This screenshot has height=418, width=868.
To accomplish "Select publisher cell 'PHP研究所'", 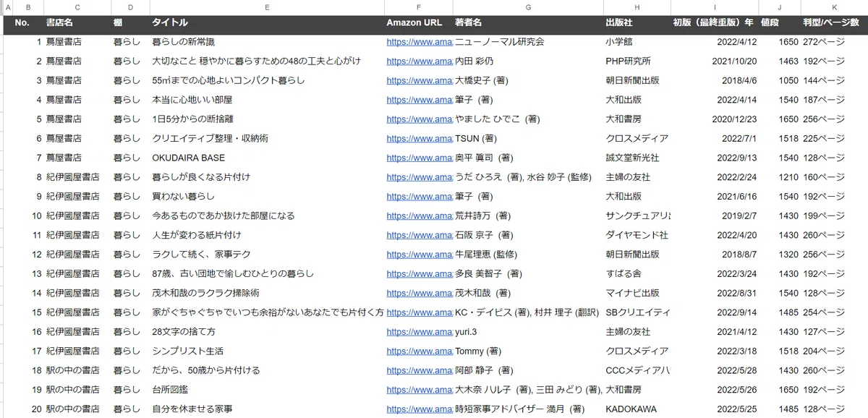I will point(637,61).
